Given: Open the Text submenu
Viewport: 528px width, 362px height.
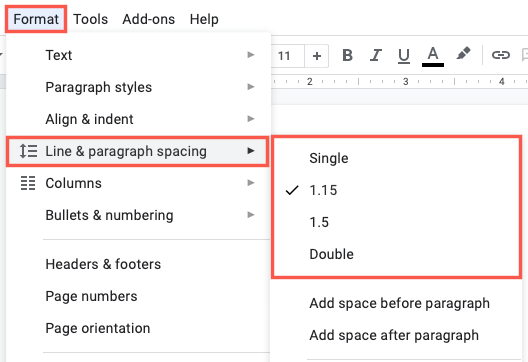Looking at the screenshot, I should 138,55.
